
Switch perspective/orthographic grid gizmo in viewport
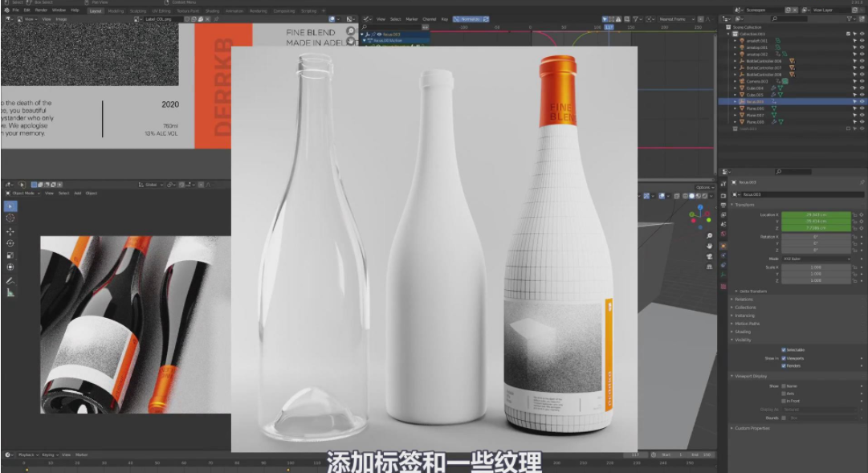(x=709, y=267)
